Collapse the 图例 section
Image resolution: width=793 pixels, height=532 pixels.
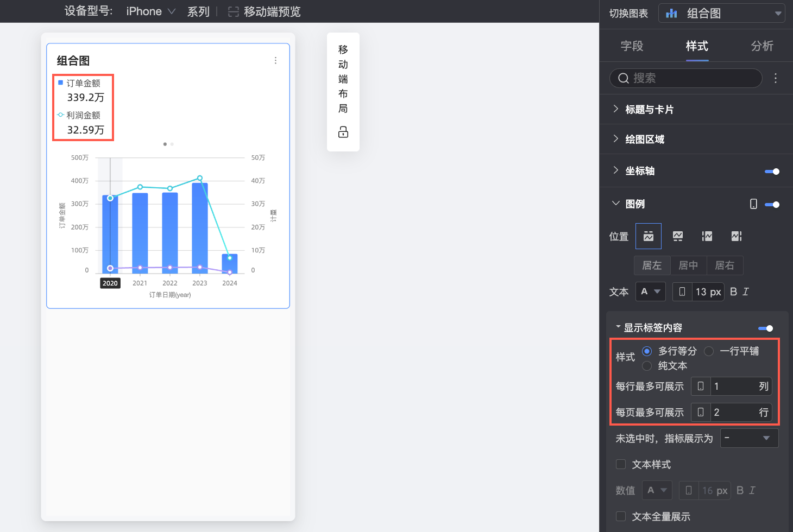615,204
